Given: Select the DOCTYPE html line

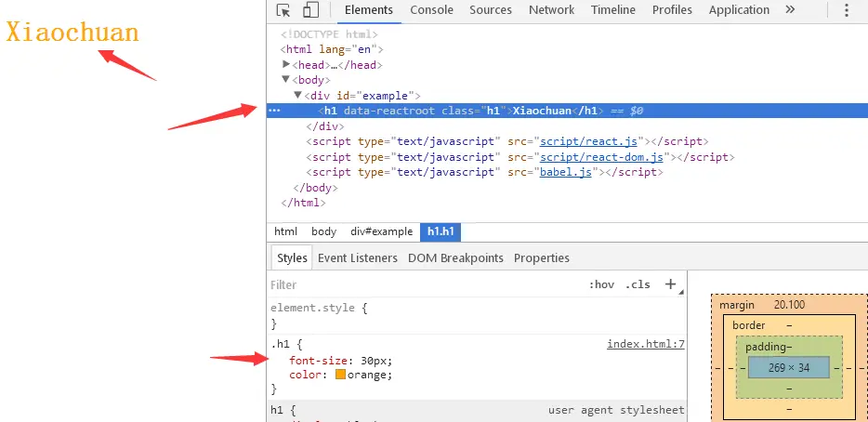Looking at the screenshot, I should coord(329,34).
